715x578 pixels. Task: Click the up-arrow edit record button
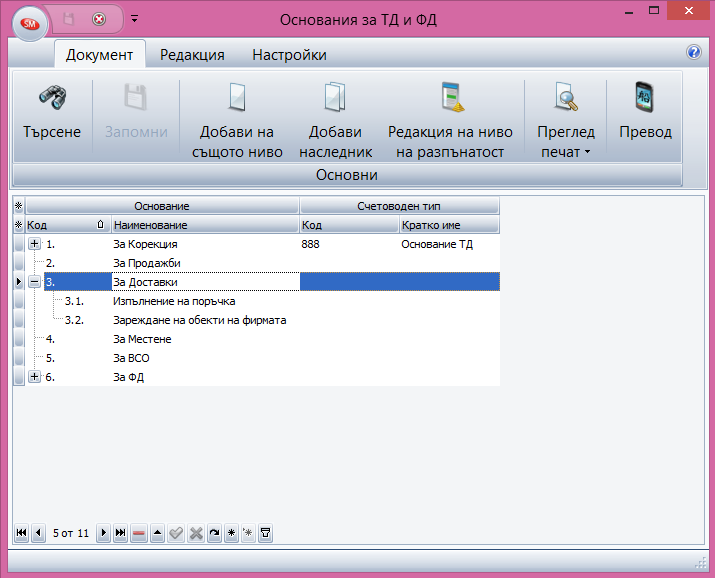click(x=157, y=533)
